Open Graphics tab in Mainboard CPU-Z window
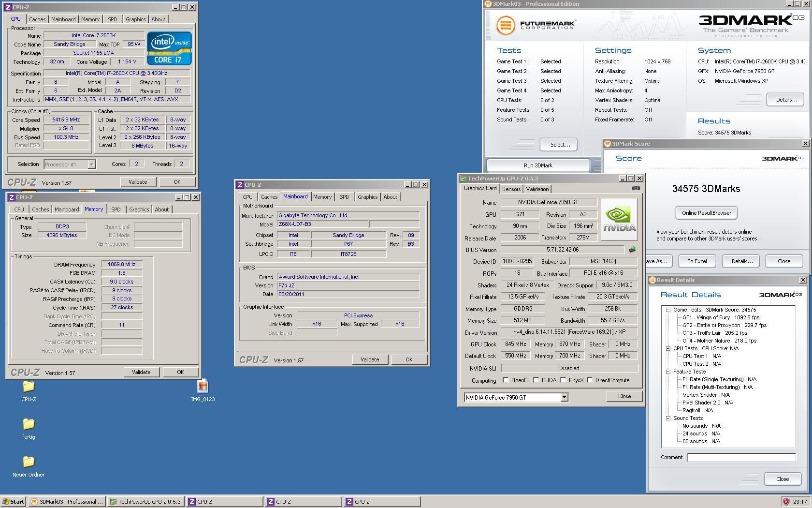This screenshot has height=508, width=812. [367, 197]
